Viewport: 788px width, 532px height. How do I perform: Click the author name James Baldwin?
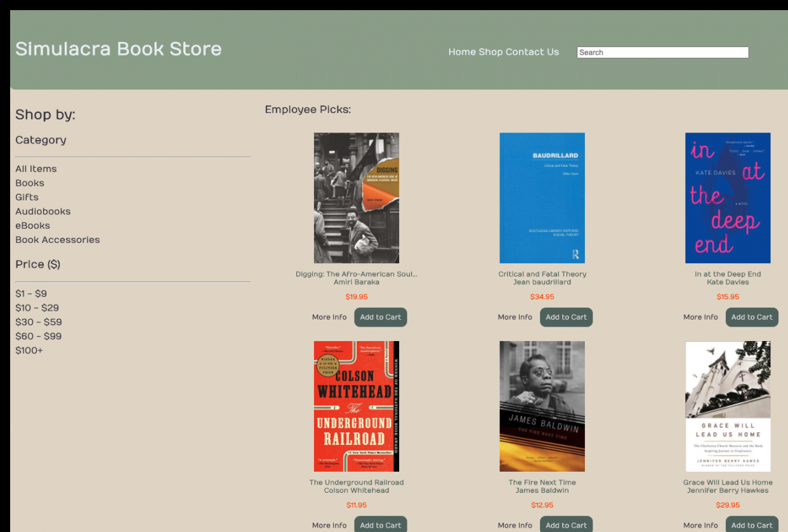point(542,490)
